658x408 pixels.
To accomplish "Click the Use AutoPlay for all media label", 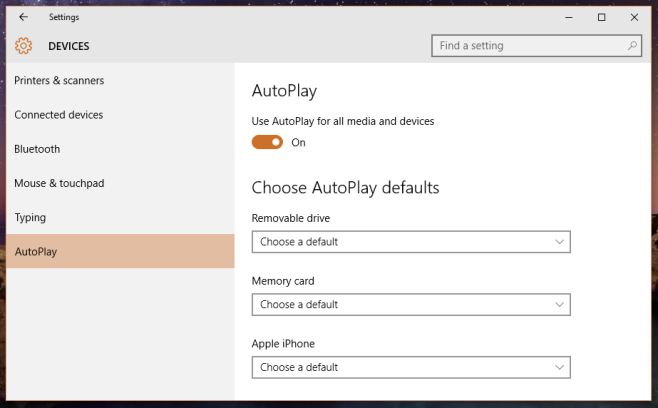I will coord(342,121).
